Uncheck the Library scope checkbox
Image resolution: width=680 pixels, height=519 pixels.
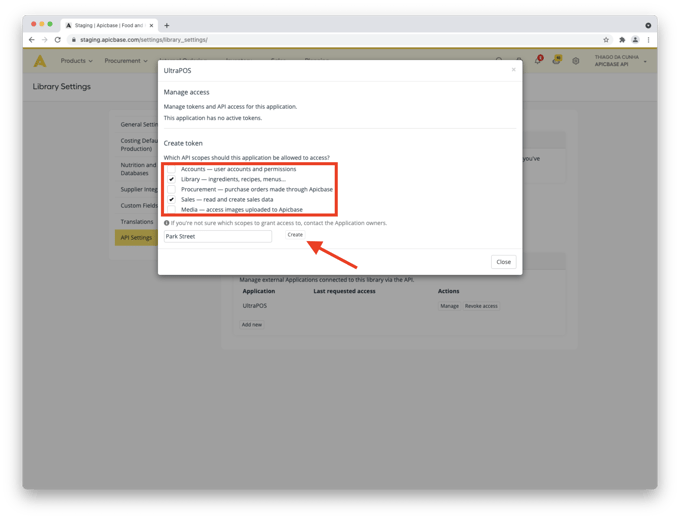point(172,179)
